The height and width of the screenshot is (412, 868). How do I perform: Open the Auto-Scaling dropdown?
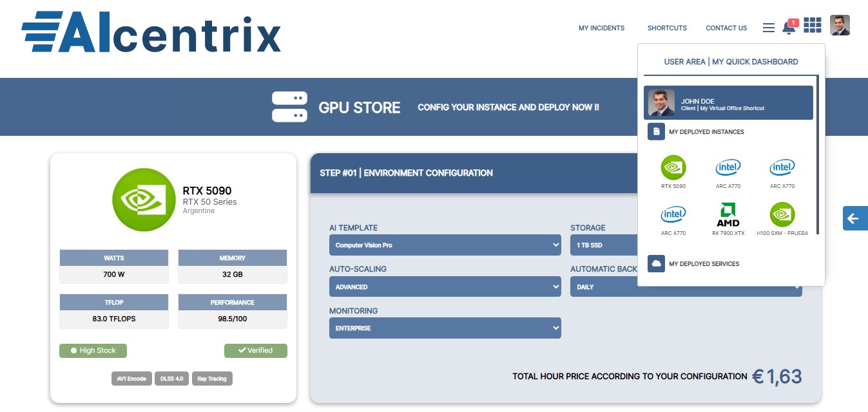click(445, 286)
